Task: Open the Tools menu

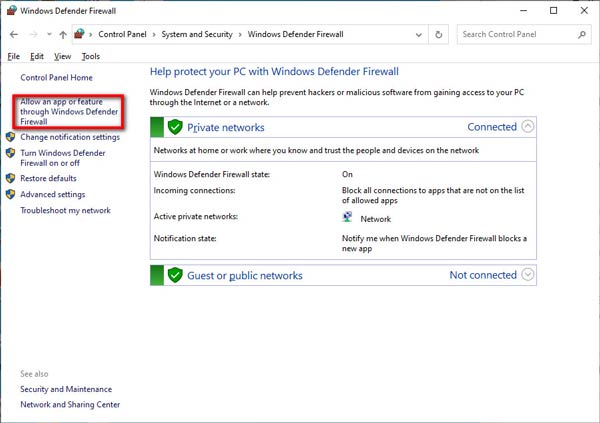Action: pyautogui.click(x=91, y=56)
